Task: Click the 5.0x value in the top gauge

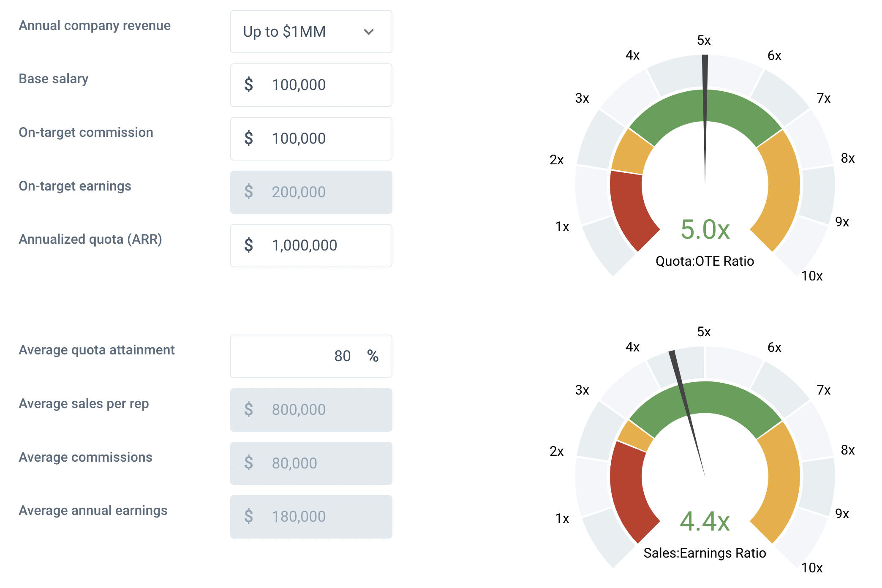Action: 705,229
